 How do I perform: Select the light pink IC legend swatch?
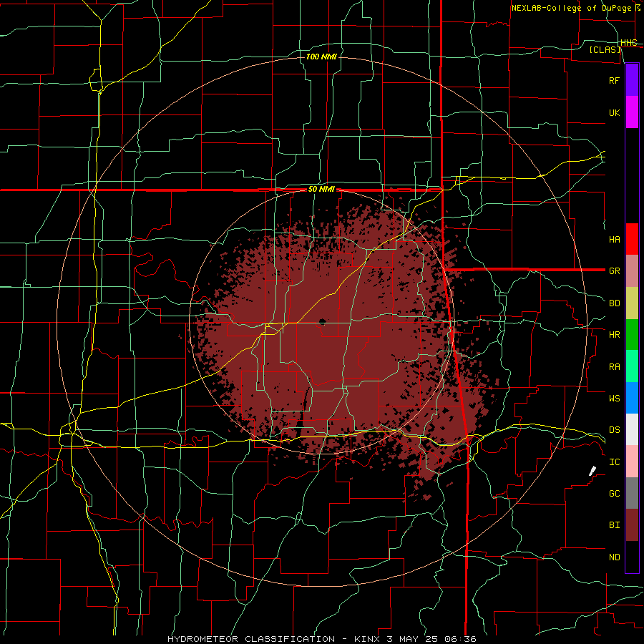point(632,462)
